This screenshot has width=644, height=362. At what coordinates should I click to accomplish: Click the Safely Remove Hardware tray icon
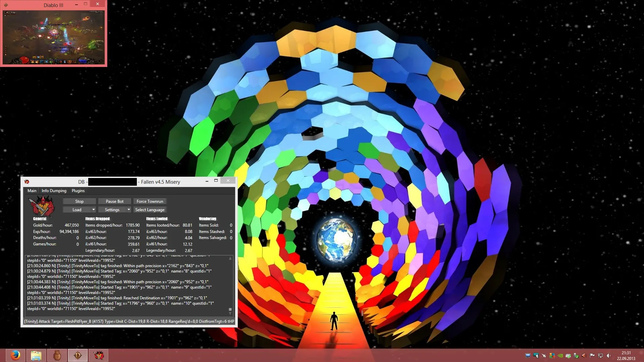point(576,356)
